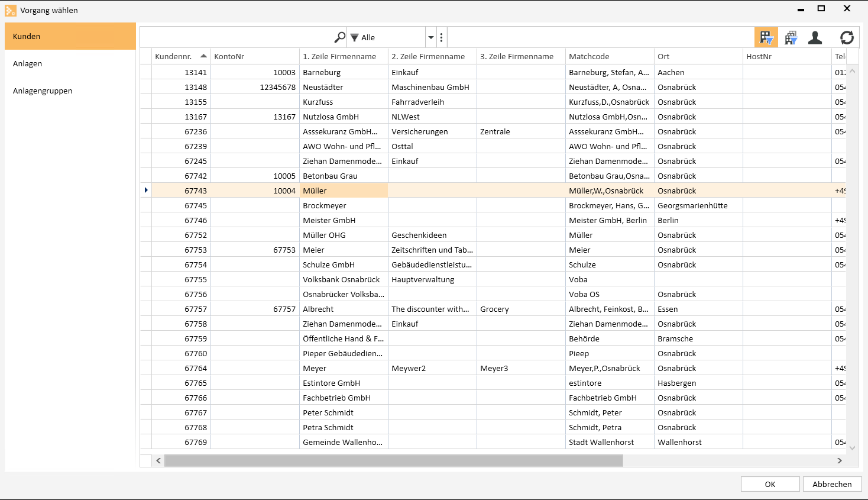Viewport: 868px width, 500px height.
Task: Select the Kunden tab
Action: (x=70, y=36)
